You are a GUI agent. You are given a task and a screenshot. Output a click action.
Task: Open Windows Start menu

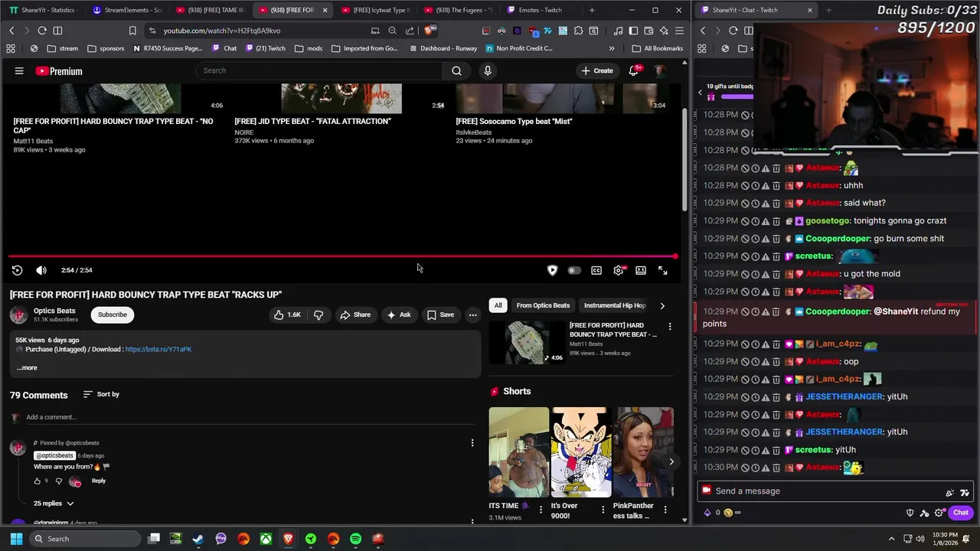coord(16,539)
